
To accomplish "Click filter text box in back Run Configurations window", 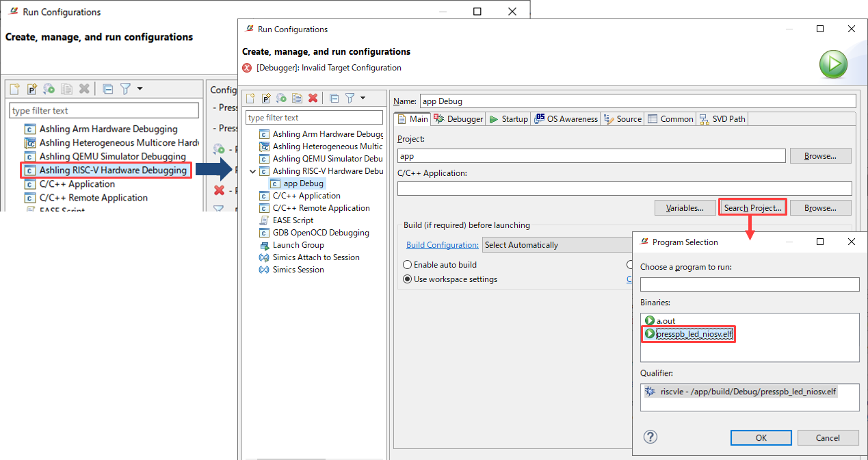I will pos(104,110).
